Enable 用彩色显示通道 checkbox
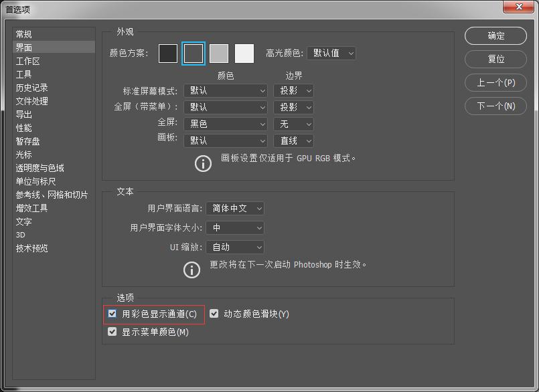 click(x=112, y=313)
